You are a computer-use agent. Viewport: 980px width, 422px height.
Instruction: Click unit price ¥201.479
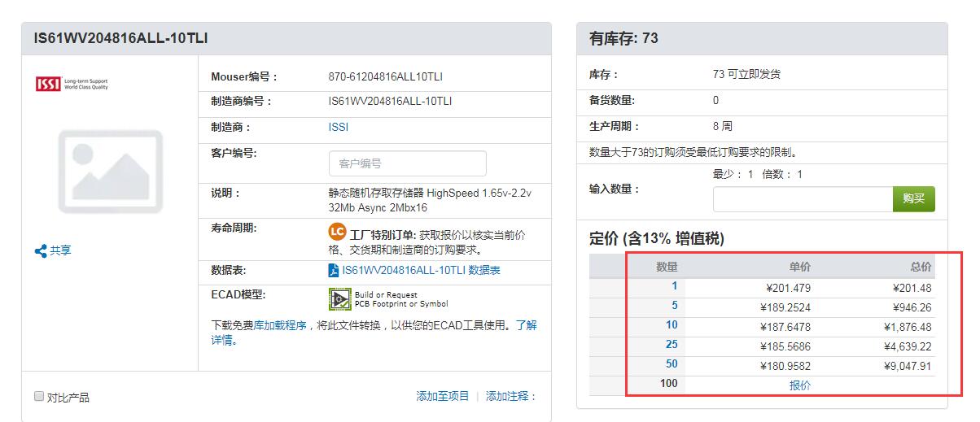[789, 288]
